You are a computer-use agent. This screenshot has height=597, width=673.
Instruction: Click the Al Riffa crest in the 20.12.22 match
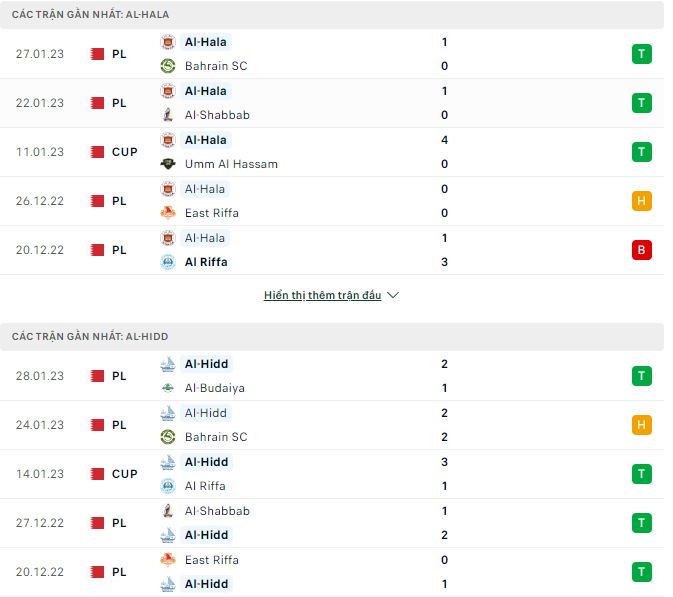pyautogui.click(x=168, y=262)
